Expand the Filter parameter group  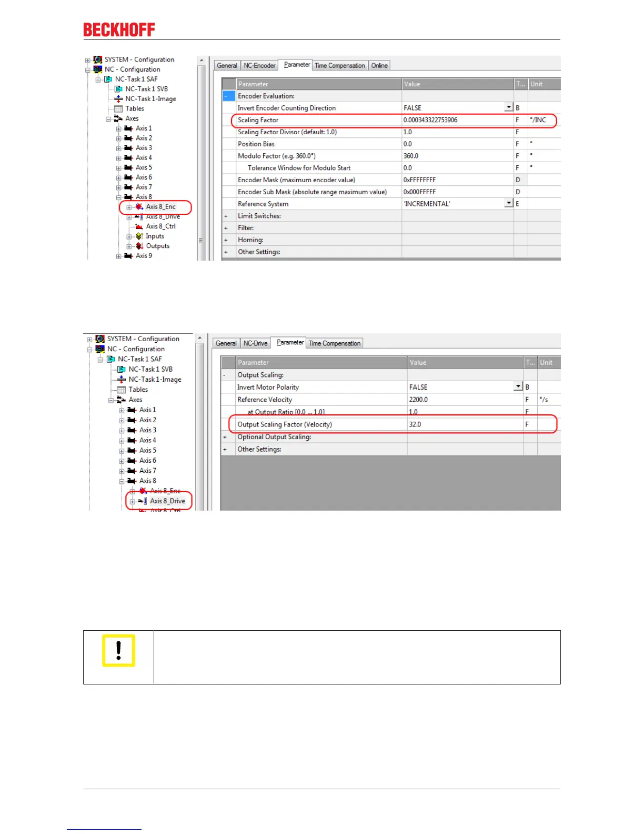pyautogui.click(x=226, y=228)
